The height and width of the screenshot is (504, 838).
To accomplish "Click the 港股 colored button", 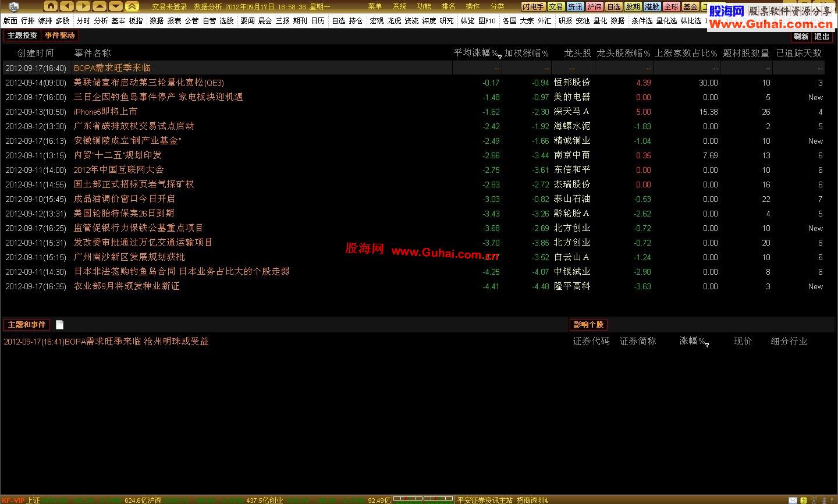I will tap(652, 6).
